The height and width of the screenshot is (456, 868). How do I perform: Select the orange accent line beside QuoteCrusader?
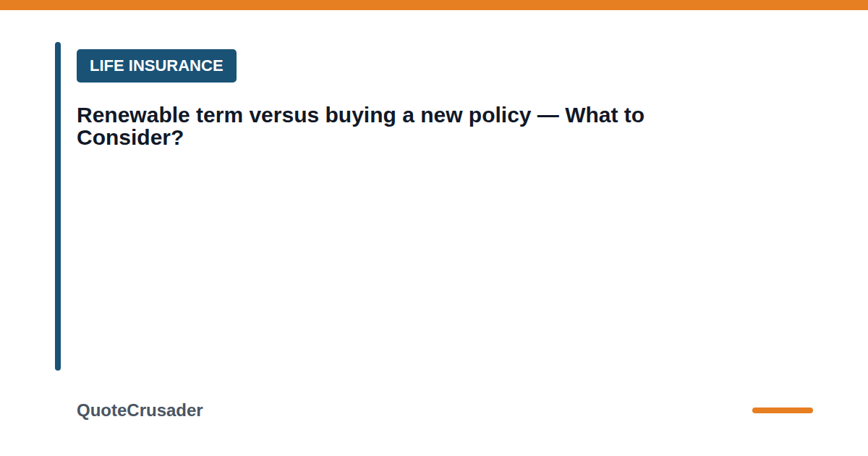coord(783,410)
